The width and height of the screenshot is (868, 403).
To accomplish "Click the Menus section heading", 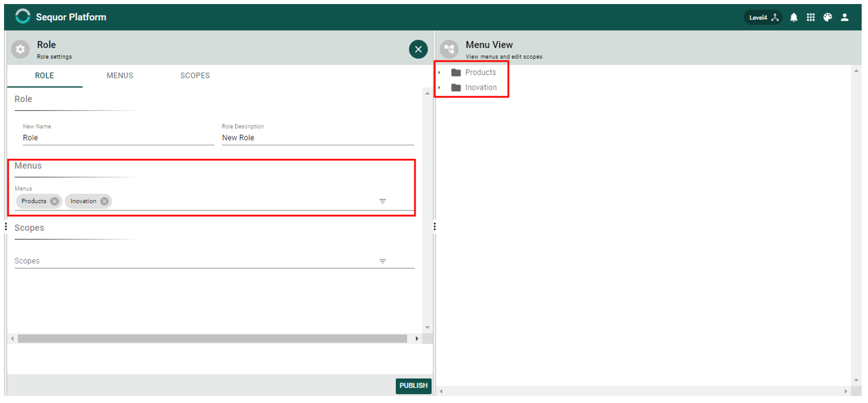I will (28, 165).
